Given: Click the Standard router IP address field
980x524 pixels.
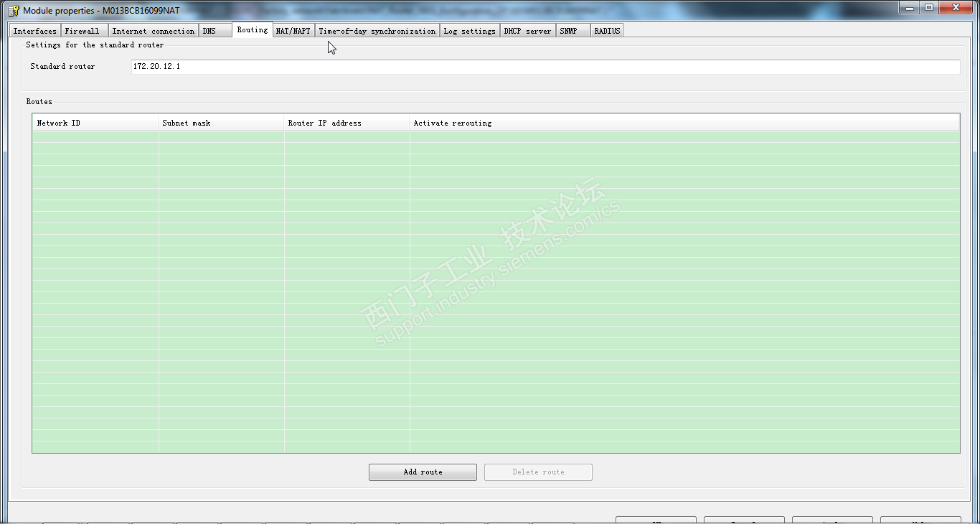Looking at the screenshot, I should pyautogui.click(x=545, y=67).
